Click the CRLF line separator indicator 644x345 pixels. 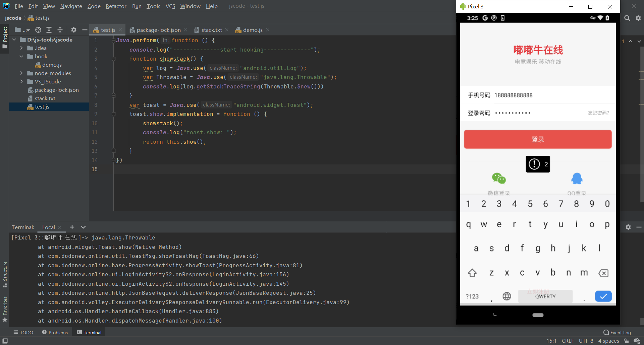[568, 341]
